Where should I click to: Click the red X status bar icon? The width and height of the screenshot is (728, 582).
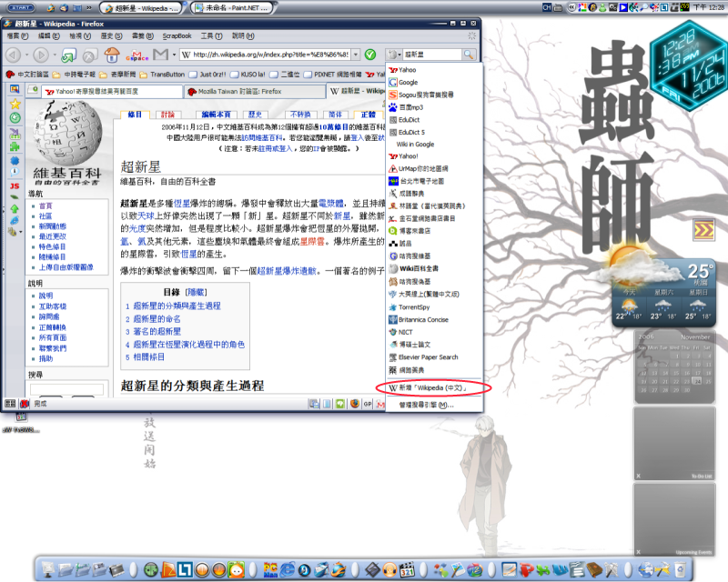click(x=25, y=404)
